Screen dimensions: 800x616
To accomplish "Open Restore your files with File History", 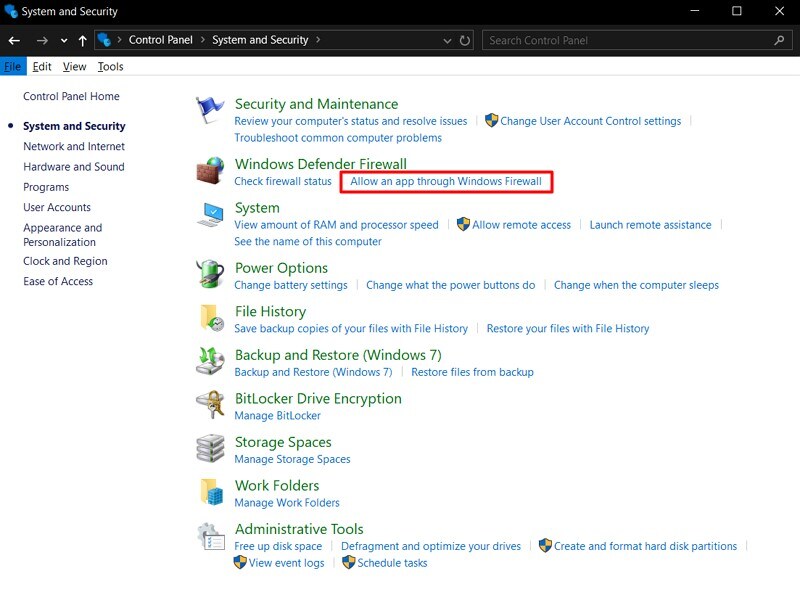I will pos(568,328).
